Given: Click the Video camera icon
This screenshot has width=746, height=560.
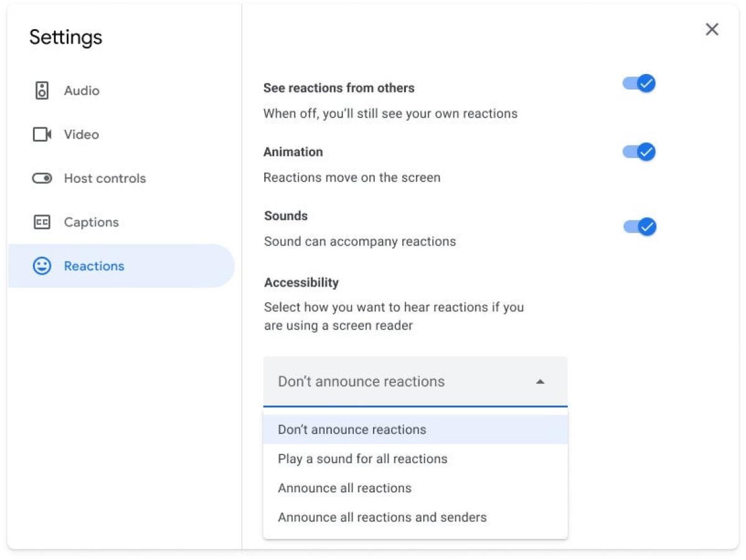Looking at the screenshot, I should [x=42, y=134].
